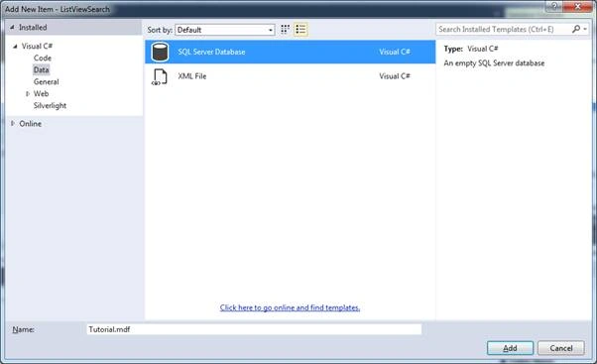Select the Online section label
The image size is (597, 364).
click(x=31, y=124)
